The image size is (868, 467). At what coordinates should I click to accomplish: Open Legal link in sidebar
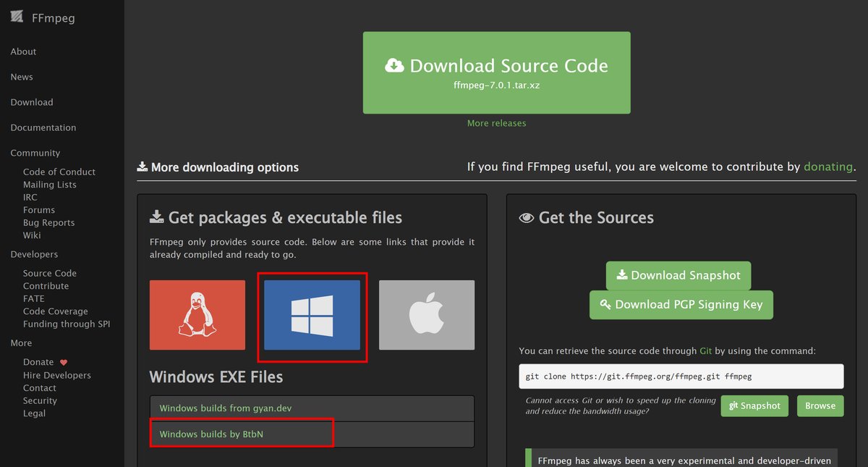(x=34, y=413)
